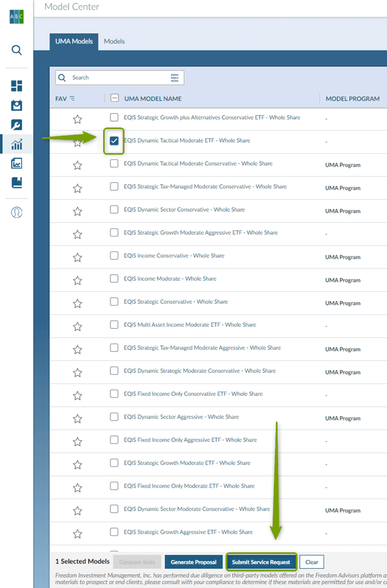This screenshot has width=387, height=588.
Task: Toggle select-all checkbox in UMA Model Name header
Action: 115,99
